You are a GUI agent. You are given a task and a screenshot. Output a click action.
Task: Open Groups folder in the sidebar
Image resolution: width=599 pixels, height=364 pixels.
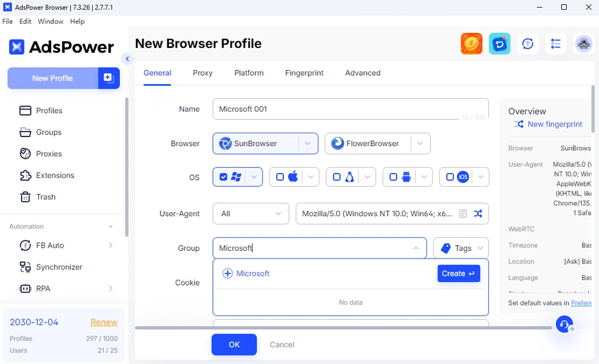pyautogui.click(x=49, y=132)
